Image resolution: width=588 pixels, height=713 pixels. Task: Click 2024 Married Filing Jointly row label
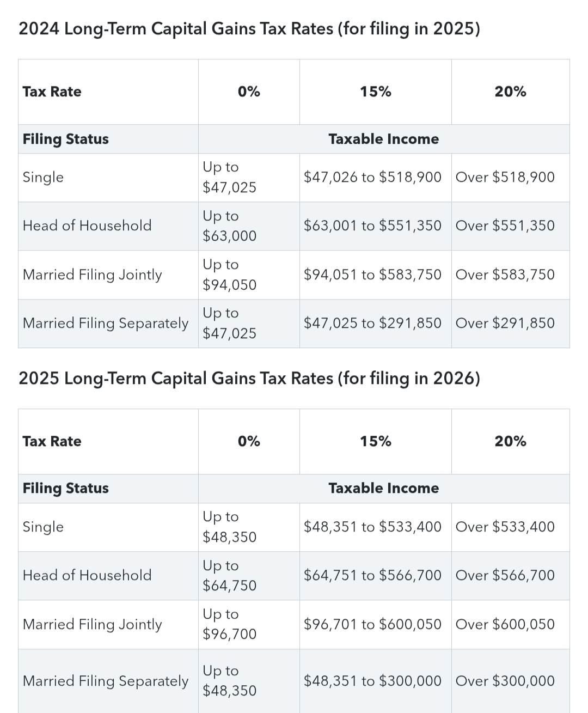coord(93,275)
